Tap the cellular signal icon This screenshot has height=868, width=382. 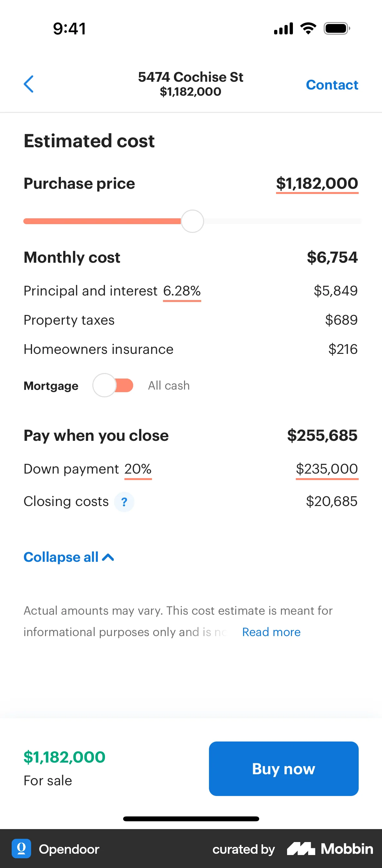284,29
